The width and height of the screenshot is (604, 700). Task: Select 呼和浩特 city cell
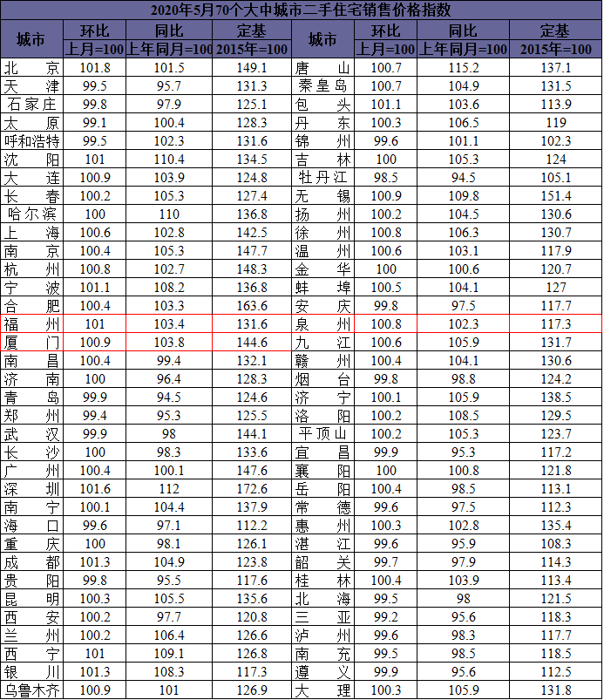click(x=31, y=141)
